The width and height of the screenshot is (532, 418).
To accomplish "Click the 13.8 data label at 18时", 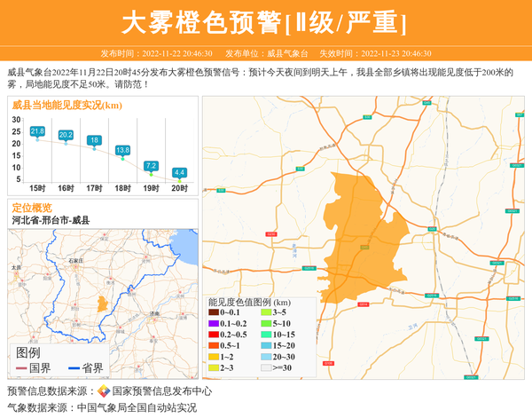I will click(x=122, y=150).
